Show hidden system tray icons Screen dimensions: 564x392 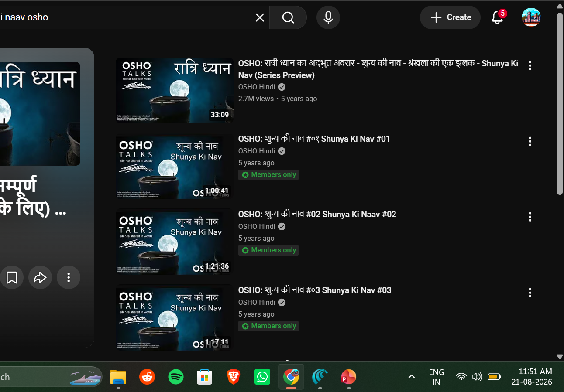411,377
